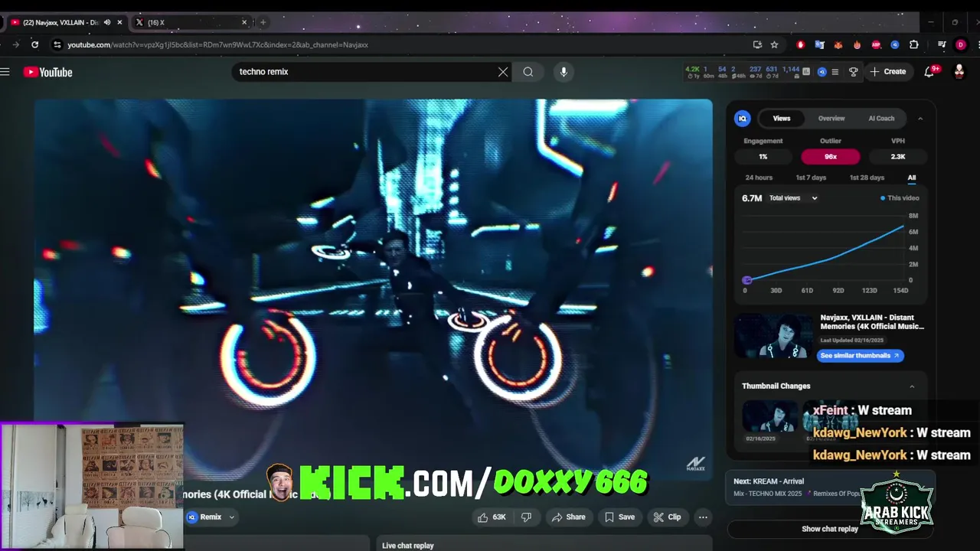Click the video player to pause
980x551 pixels.
click(374, 289)
